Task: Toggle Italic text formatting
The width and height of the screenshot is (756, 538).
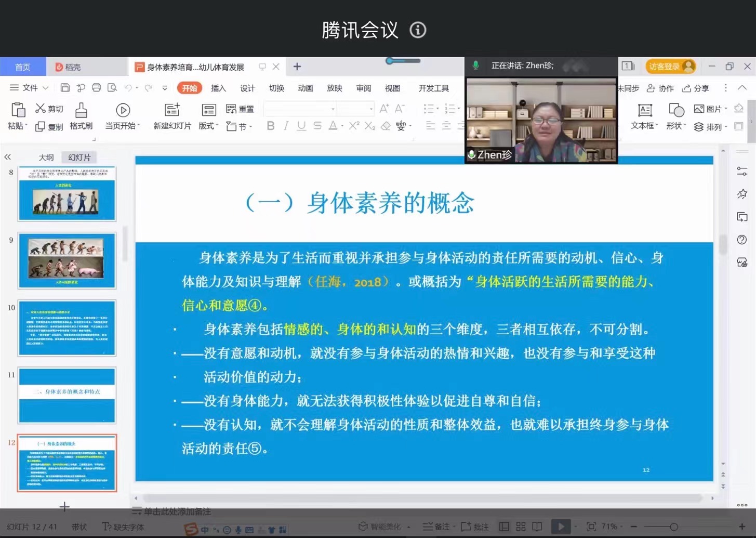Action: pyautogui.click(x=286, y=126)
